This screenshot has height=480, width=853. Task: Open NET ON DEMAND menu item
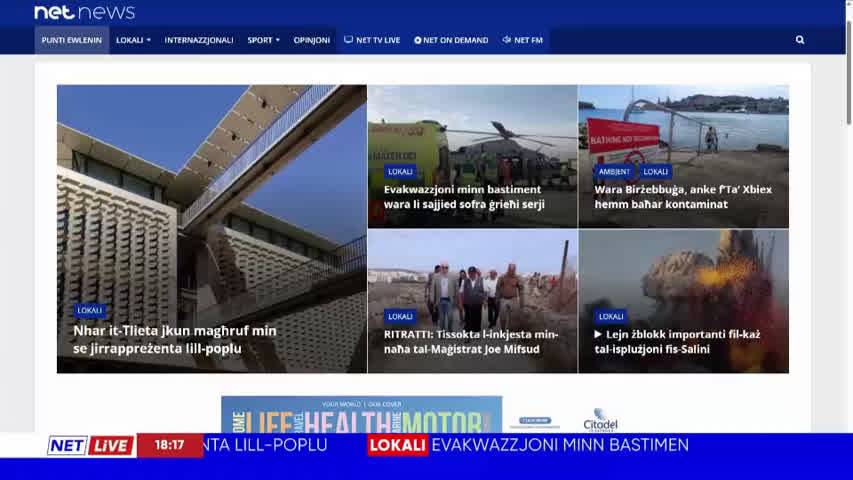coord(451,40)
